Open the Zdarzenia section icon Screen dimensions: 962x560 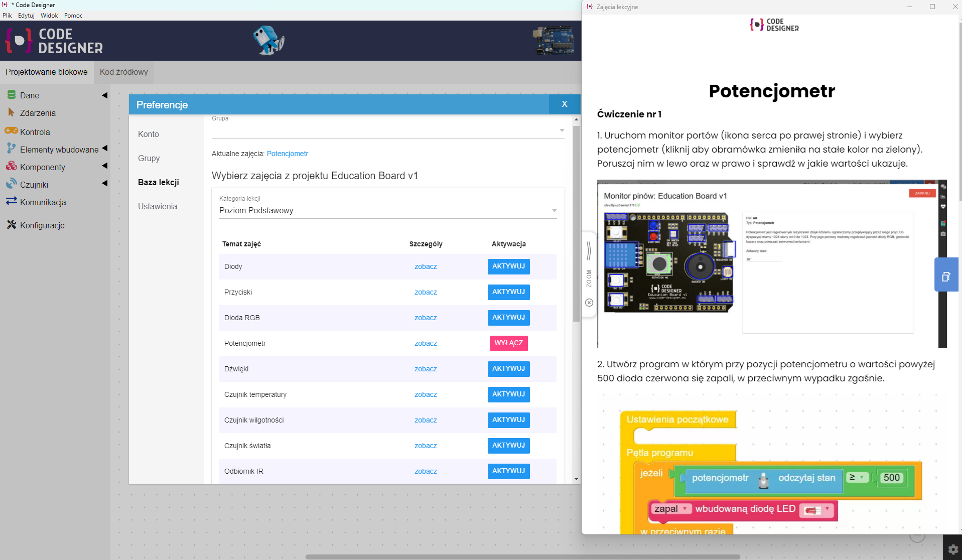click(x=11, y=113)
